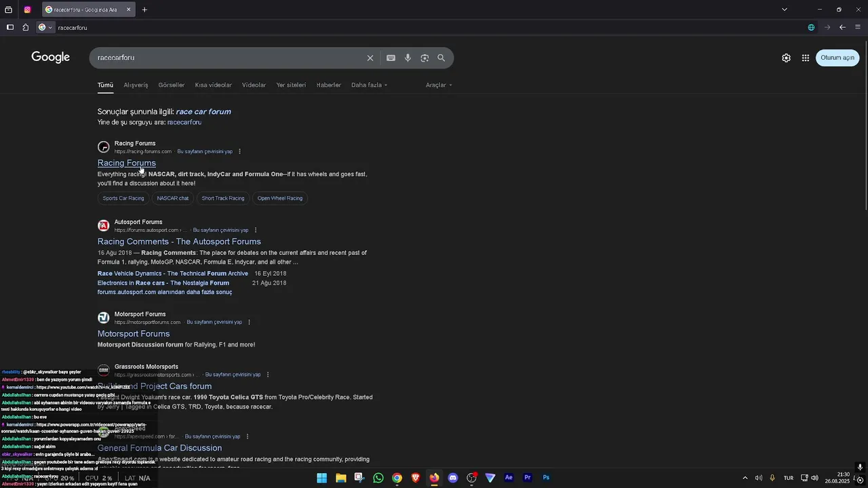
Task: Open more options for Motorsport Forums result
Action: point(249,322)
